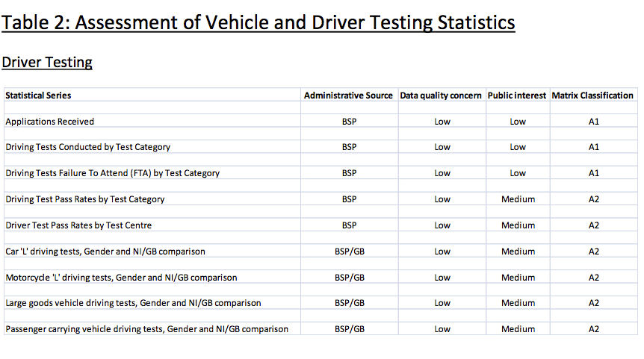Click the Data quality concern header
The height and width of the screenshot is (359, 644).
click(x=441, y=96)
